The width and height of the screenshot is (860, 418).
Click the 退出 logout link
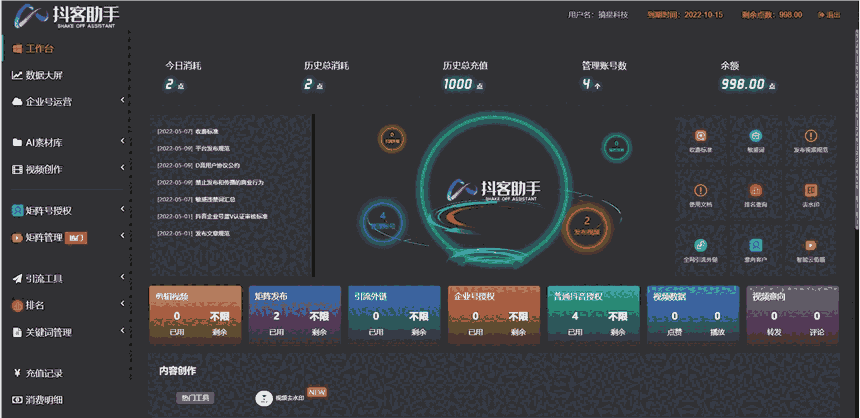[x=830, y=15]
